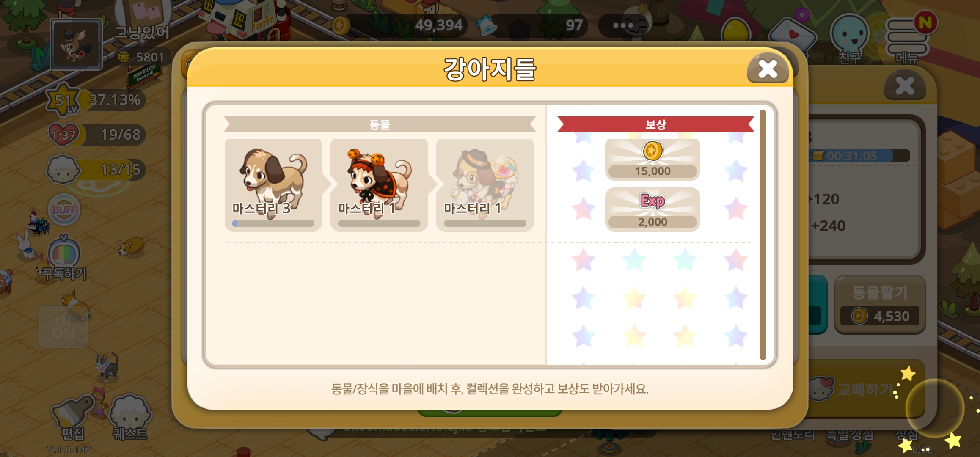Click the first puppy mastery progress bar
This screenshot has width=980, height=457.
pyautogui.click(x=273, y=223)
